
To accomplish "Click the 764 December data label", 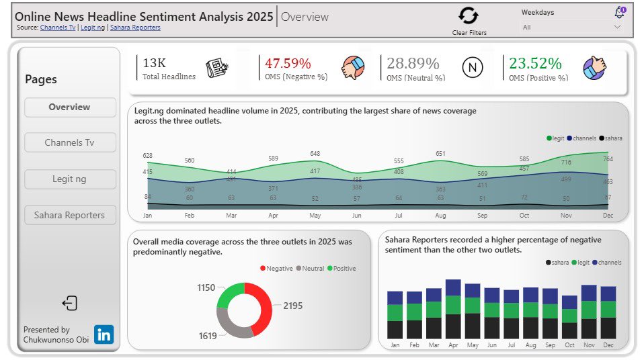I will 608,159.
